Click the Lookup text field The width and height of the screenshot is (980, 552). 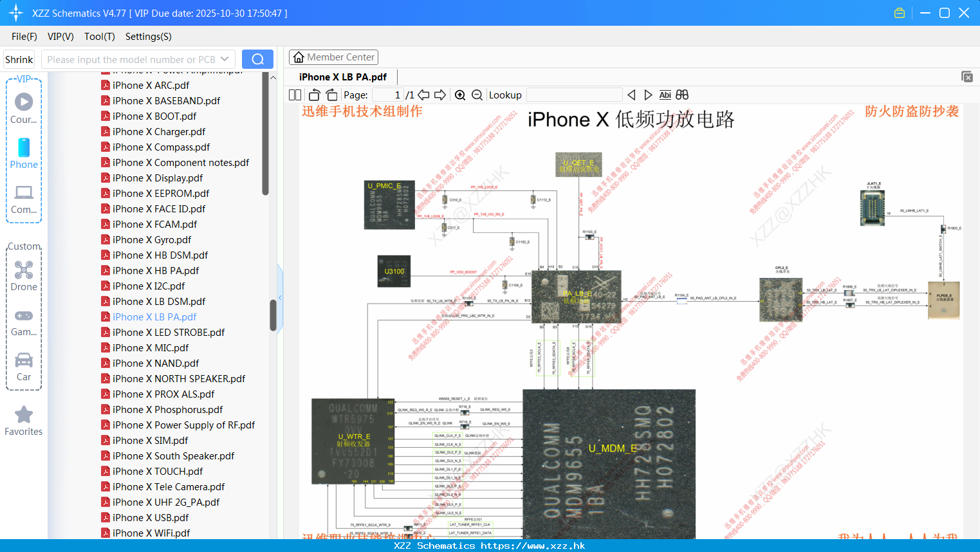tap(574, 95)
